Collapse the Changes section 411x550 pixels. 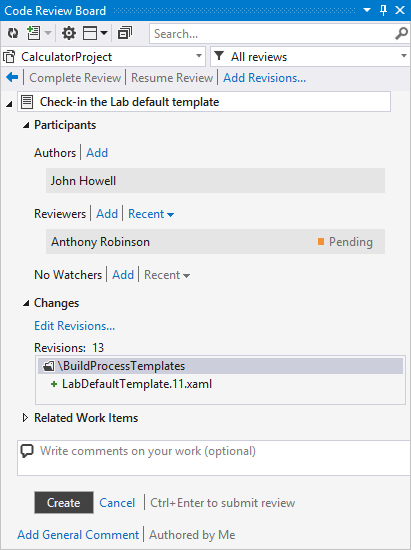click(x=26, y=303)
